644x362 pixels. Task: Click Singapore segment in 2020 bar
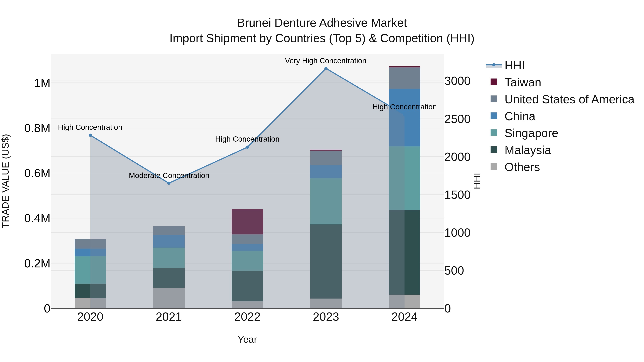point(90,270)
